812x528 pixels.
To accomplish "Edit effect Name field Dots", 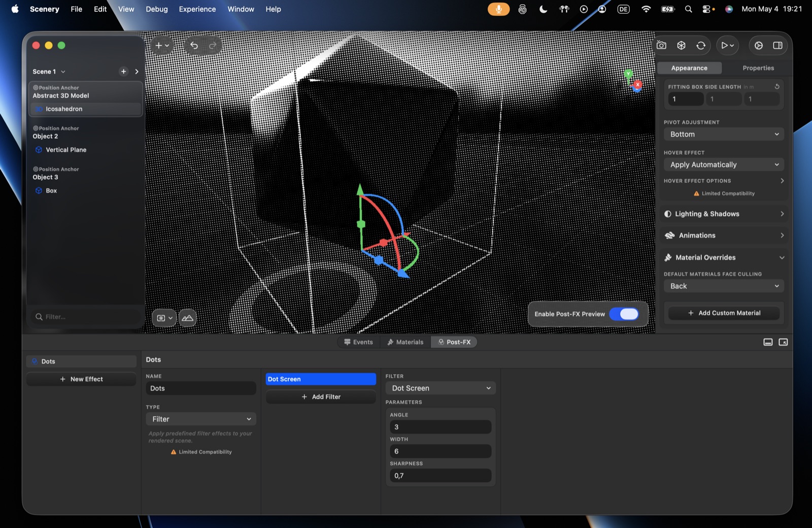I will [201, 388].
